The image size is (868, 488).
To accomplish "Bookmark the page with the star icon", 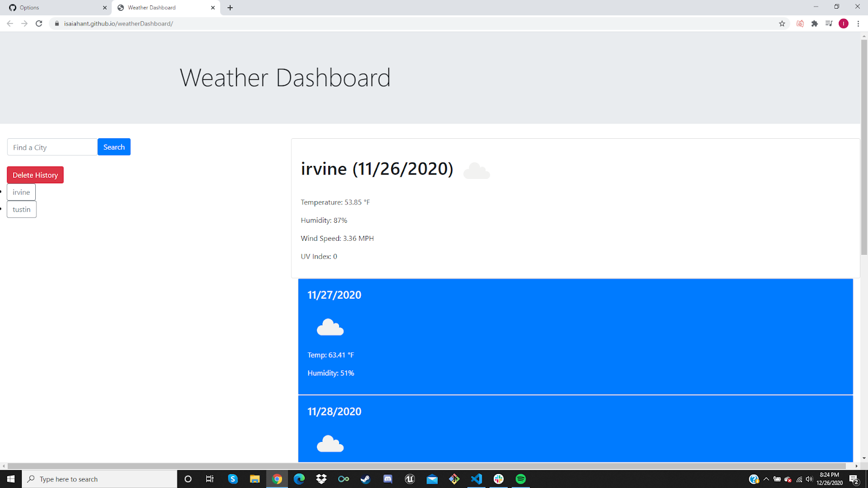I will 782,23.
